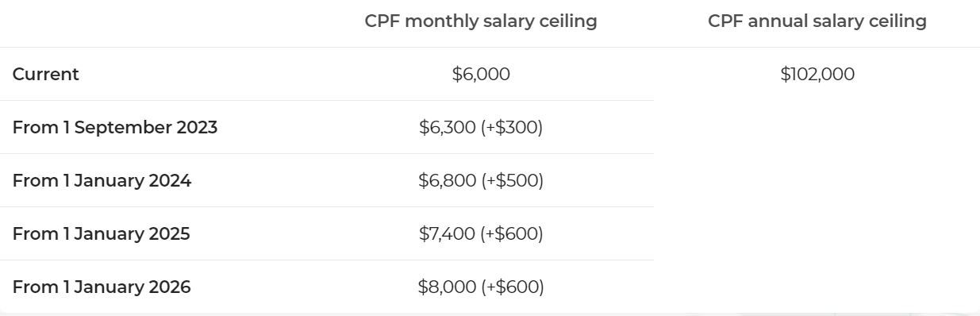Click the 2025 year in row label
Viewport: 980px width, 316px height.
169,234
